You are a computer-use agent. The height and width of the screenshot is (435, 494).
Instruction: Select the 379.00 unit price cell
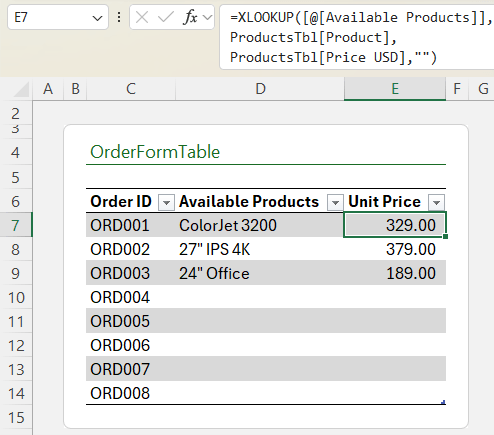(x=395, y=249)
